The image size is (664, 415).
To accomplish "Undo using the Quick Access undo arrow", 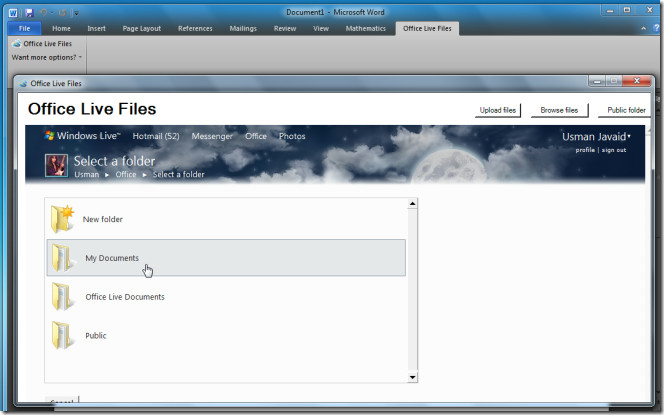I will 43,13.
